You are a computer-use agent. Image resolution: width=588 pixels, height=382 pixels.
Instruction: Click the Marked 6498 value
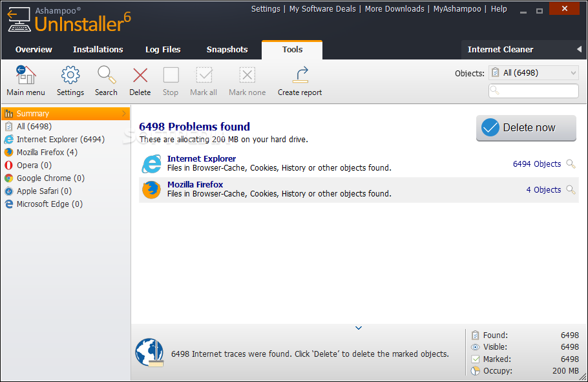tap(570, 359)
